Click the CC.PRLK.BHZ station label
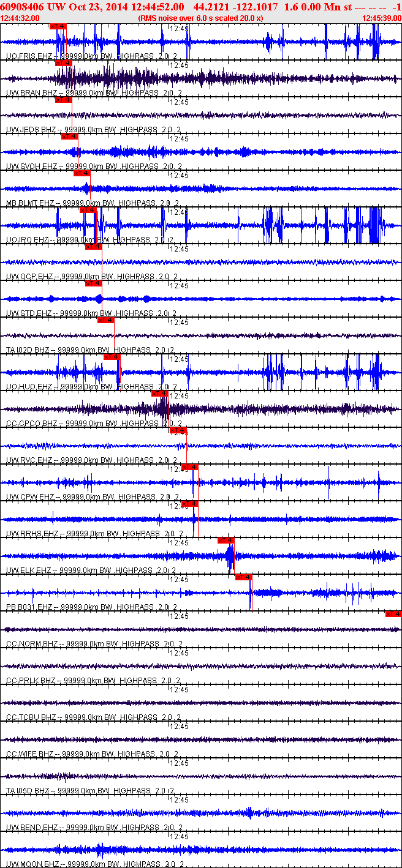 point(31,681)
